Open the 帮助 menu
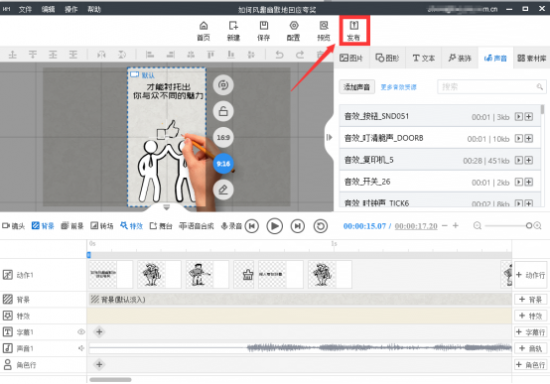Image resolution: width=550 pixels, height=384 pixels. [94, 9]
